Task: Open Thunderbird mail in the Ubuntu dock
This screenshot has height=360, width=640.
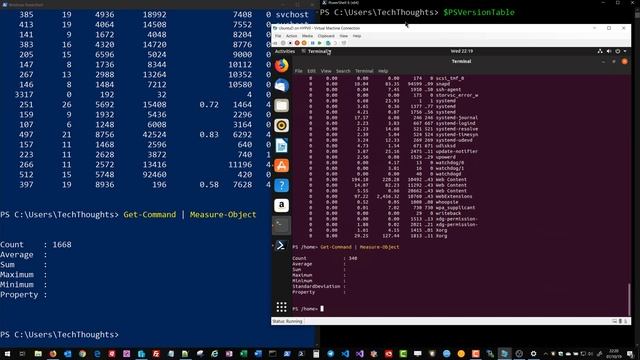Action: point(281,85)
